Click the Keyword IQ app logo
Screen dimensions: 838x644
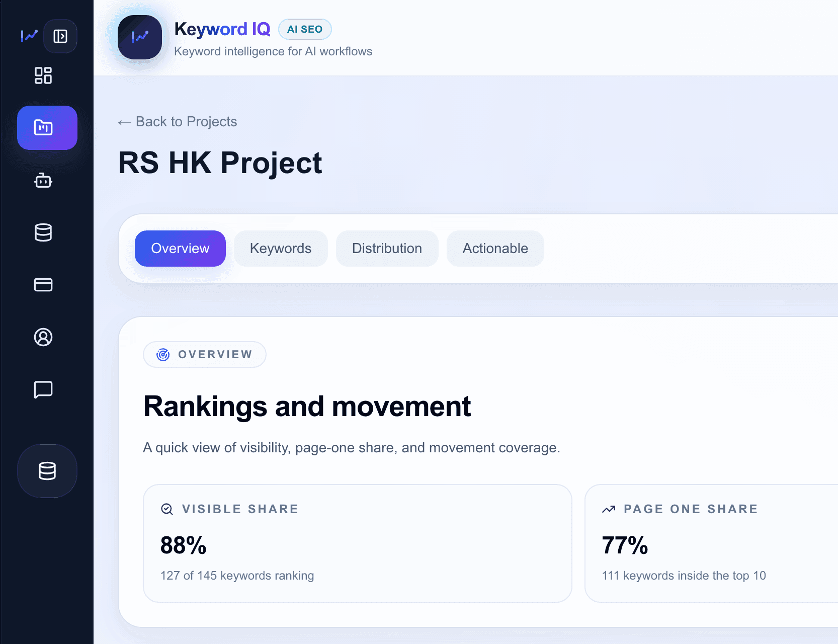point(139,37)
